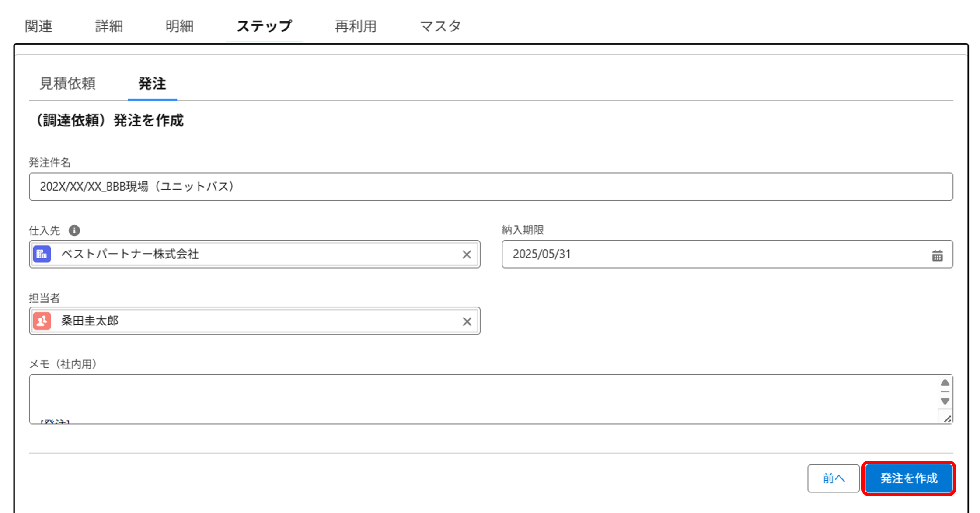Open the ステップ tab
The width and height of the screenshot is (980, 513).
point(264,26)
